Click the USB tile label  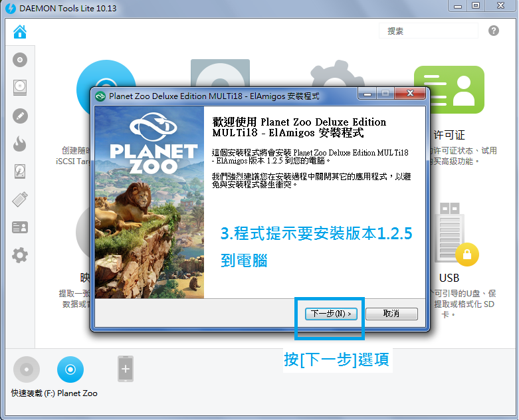449,278
